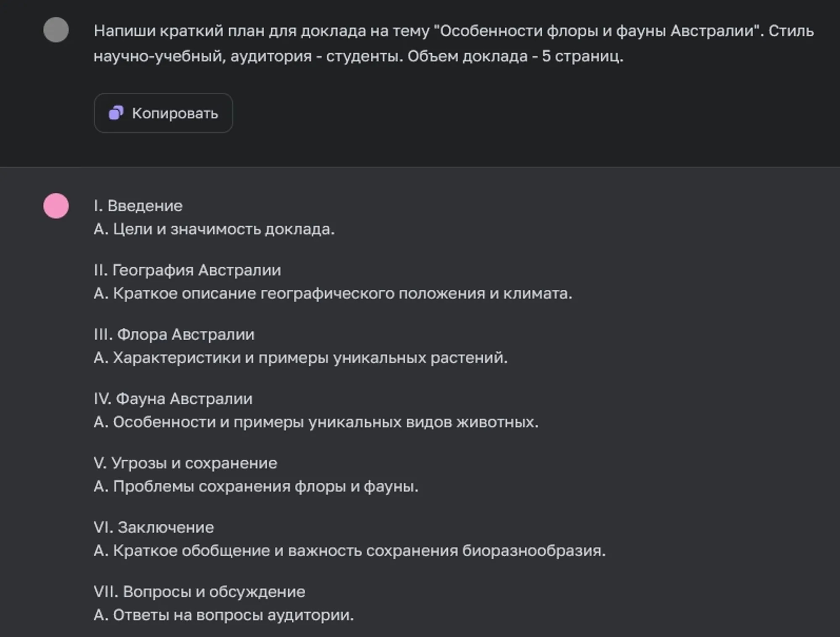Select line "A. Цели и значимость доклада"
The image size is (840, 637).
214,229
